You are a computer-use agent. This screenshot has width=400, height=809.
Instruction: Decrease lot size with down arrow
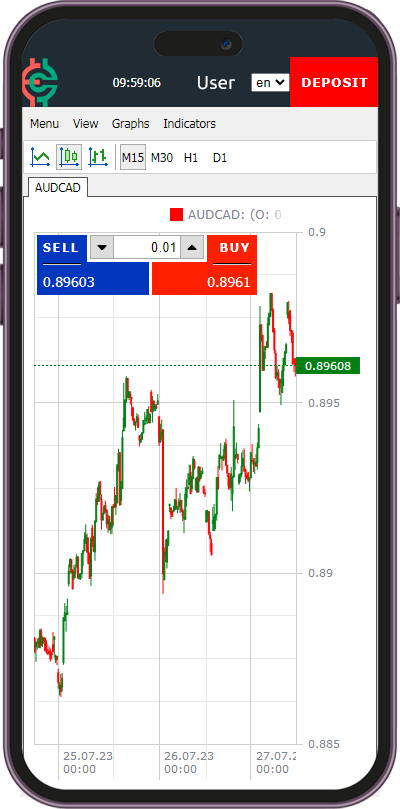pos(102,248)
